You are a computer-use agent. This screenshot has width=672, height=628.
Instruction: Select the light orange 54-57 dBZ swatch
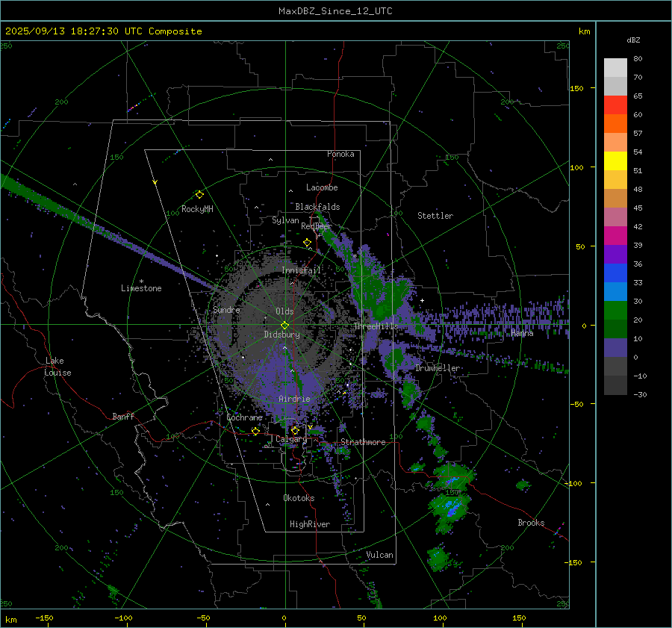(615, 143)
